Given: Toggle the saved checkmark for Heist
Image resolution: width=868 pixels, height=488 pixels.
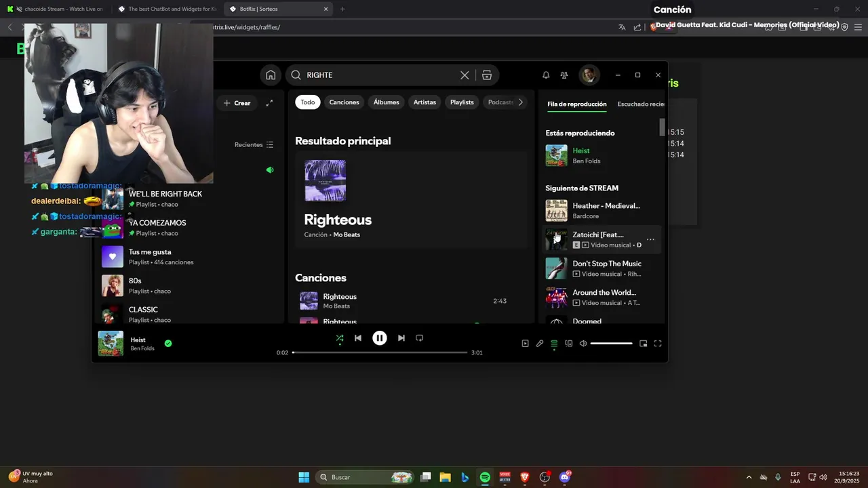Looking at the screenshot, I should (168, 344).
